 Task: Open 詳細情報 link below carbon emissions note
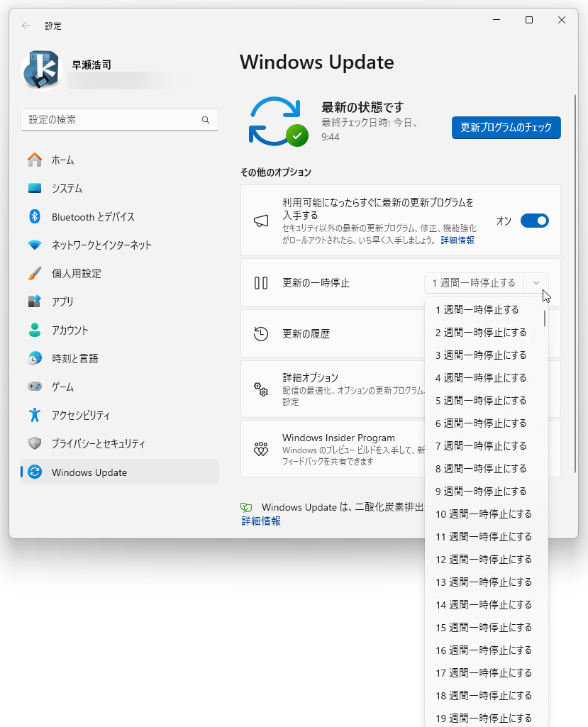(261, 521)
